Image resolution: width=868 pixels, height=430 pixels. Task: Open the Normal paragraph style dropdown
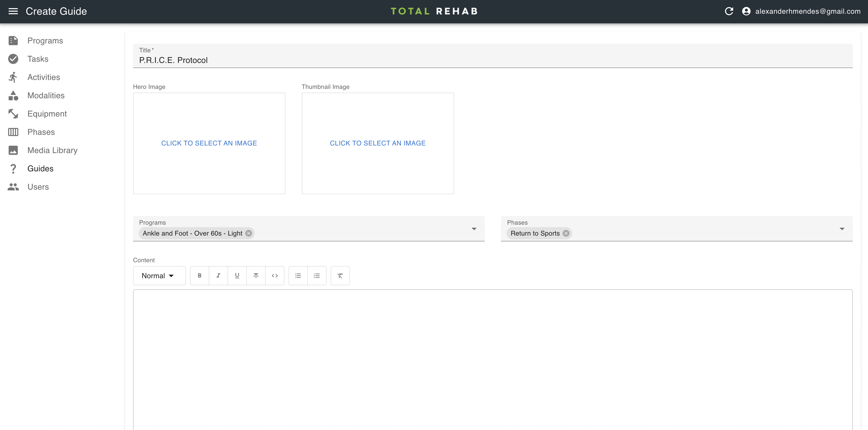159,275
